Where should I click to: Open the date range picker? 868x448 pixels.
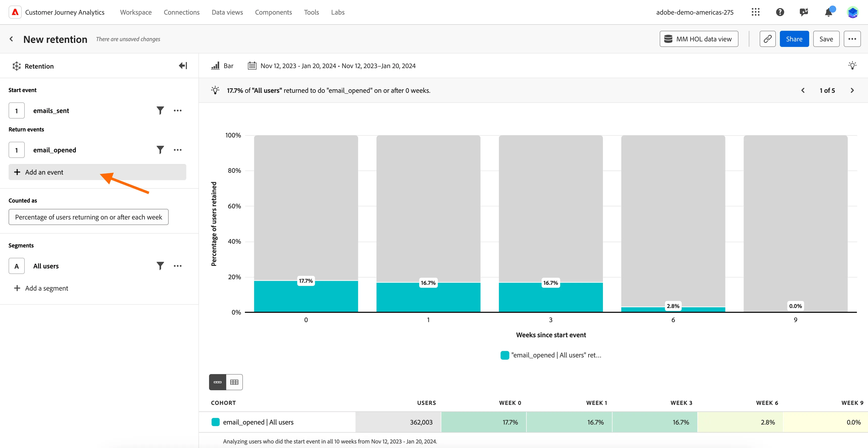331,66
